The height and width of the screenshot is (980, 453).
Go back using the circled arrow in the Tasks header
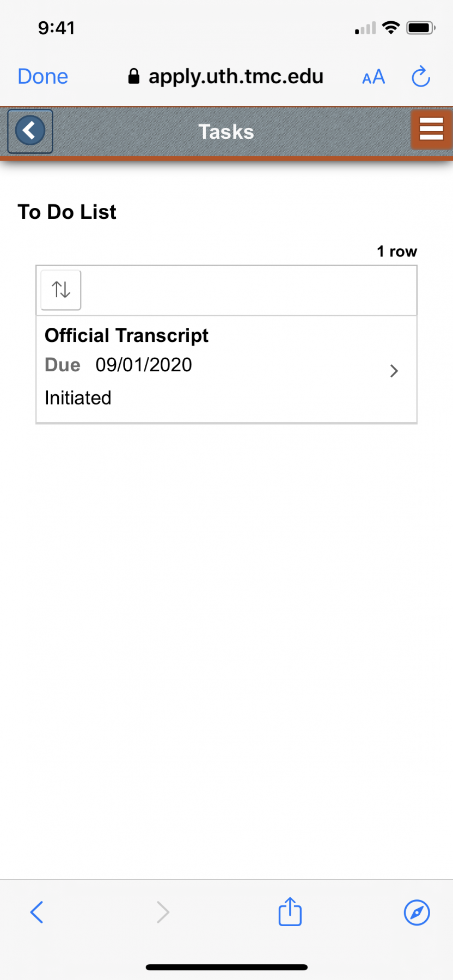[30, 131]
